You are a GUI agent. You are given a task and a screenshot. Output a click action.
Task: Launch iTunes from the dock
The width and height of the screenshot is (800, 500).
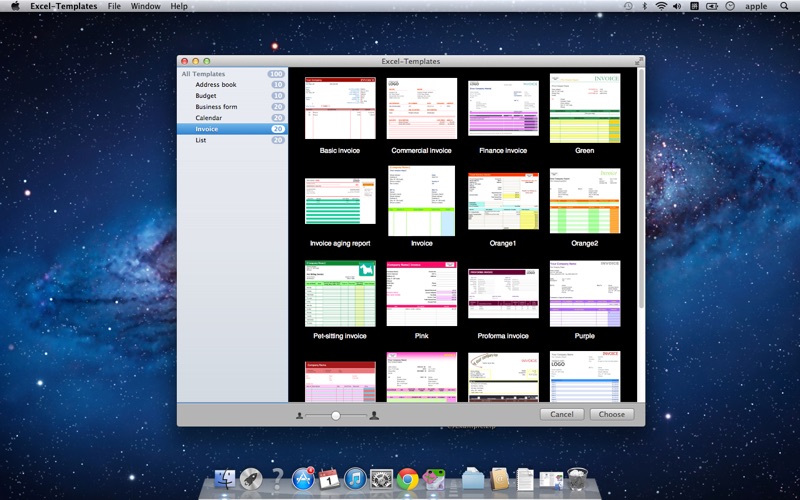tap(356, 480)
